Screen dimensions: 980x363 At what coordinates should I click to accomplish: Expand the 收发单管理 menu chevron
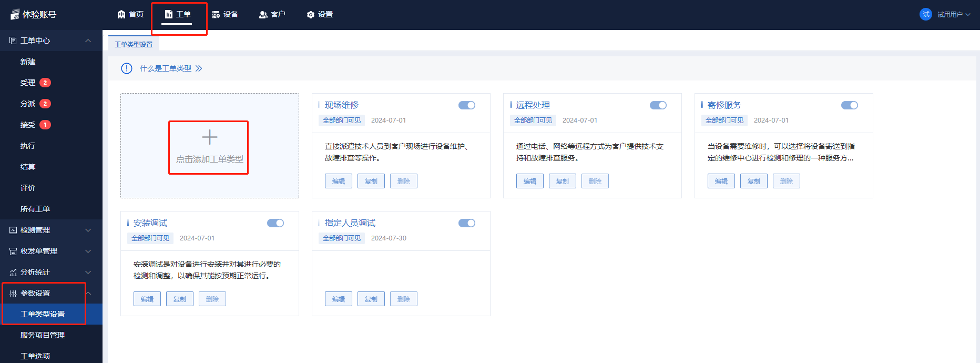(x=88, y=251)
